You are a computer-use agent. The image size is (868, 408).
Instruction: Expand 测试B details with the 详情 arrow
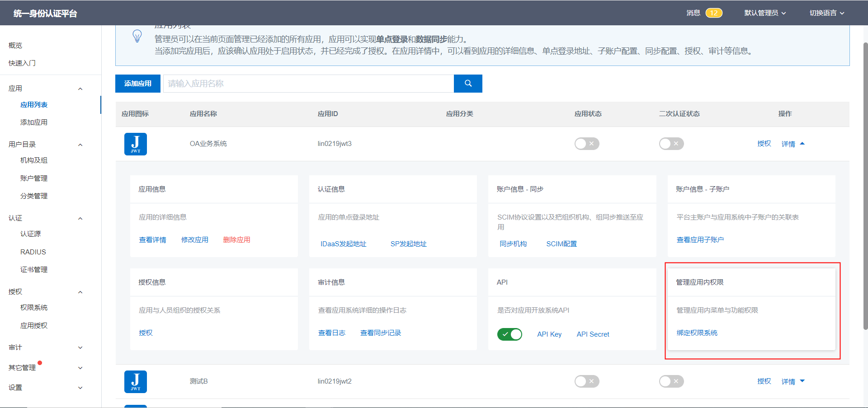coord(802,381)
